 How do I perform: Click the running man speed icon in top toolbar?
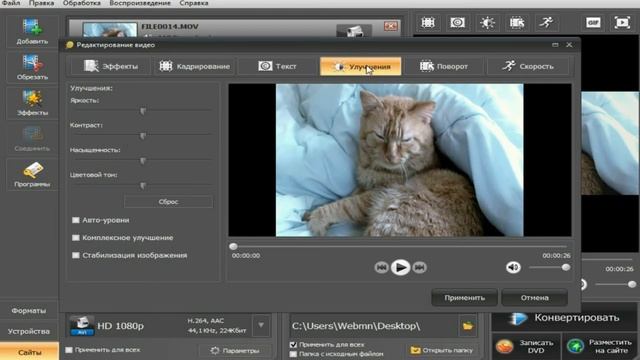point(546,22)
